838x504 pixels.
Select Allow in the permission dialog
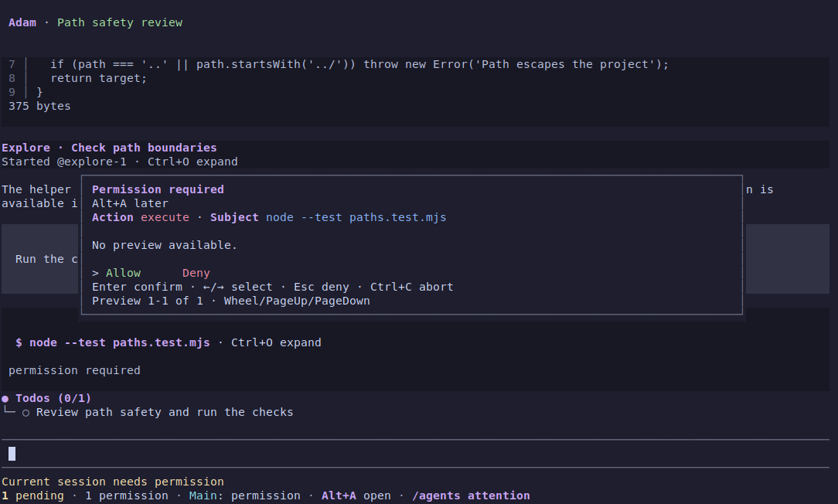[124, 273]
